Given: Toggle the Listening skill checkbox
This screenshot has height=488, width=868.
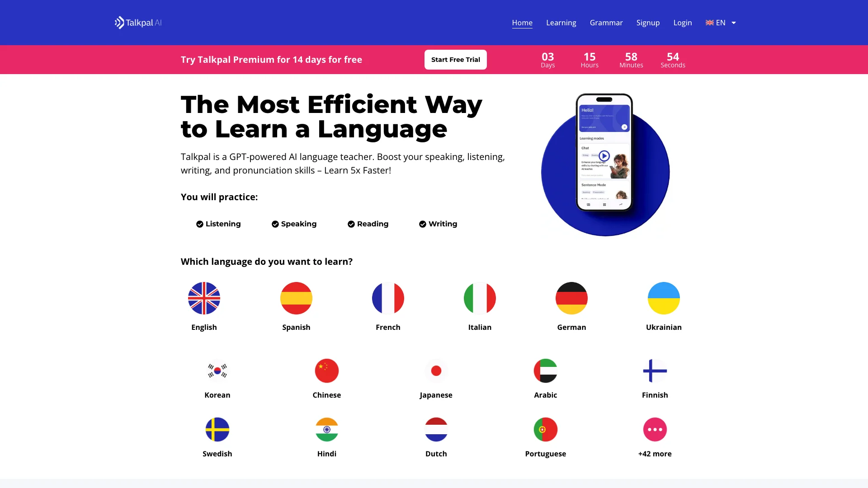Looking at the screenshot, I should click(199, 224).
